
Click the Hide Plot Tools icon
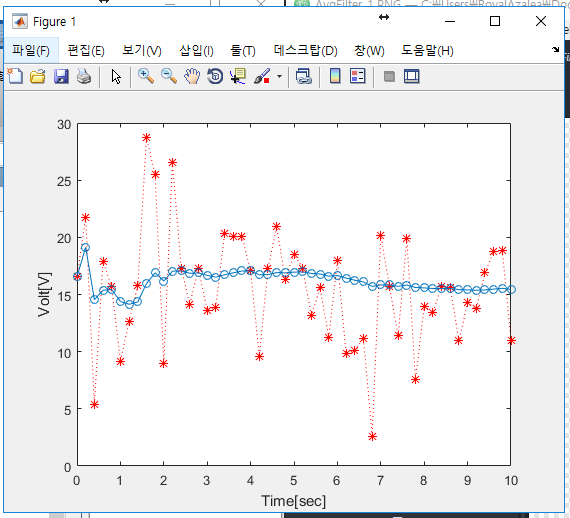[389, 77]
